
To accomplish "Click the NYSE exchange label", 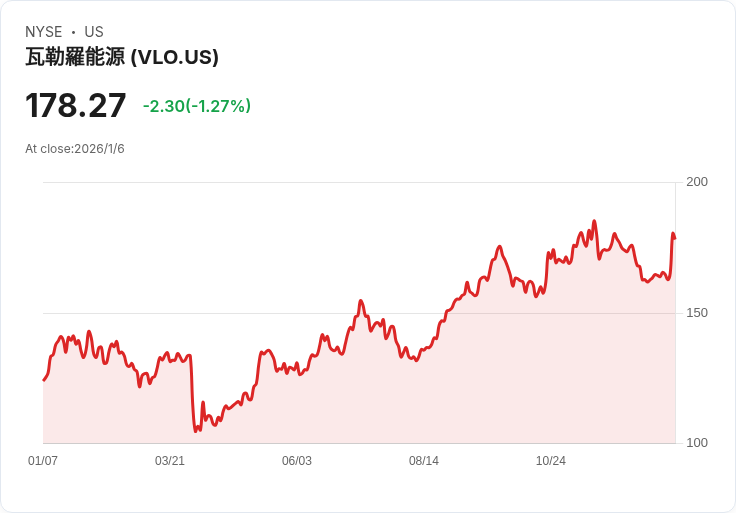I will click(x=44, y=32).
